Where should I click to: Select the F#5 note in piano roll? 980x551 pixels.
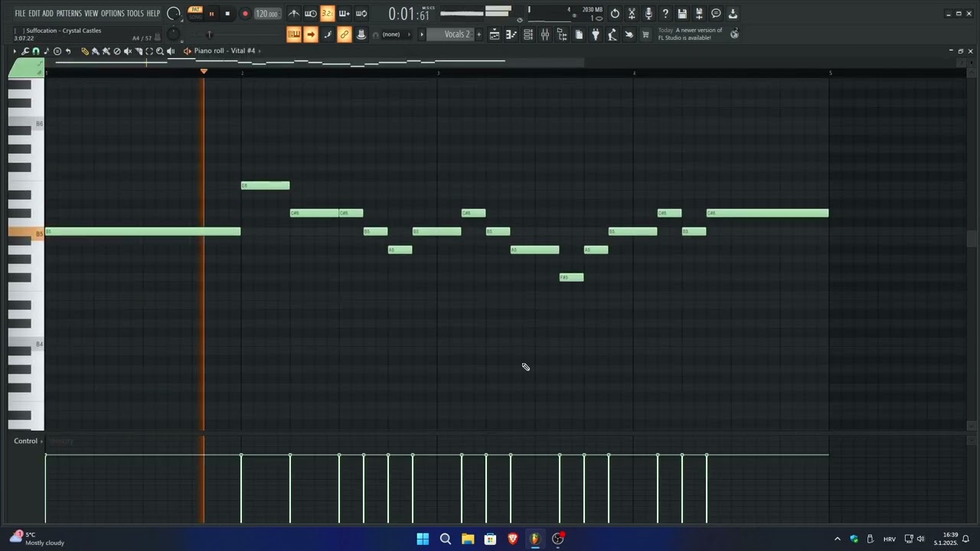(571, 277)
